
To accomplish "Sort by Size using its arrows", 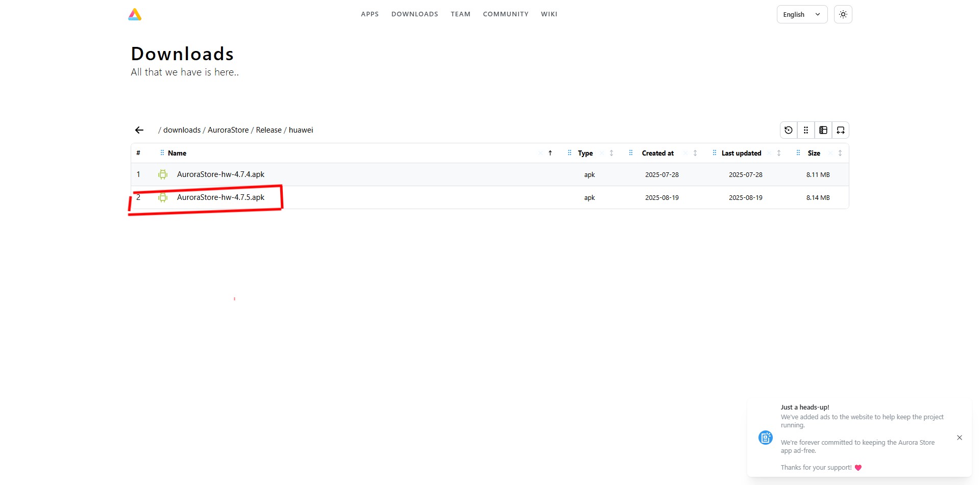I will point(840,153).
